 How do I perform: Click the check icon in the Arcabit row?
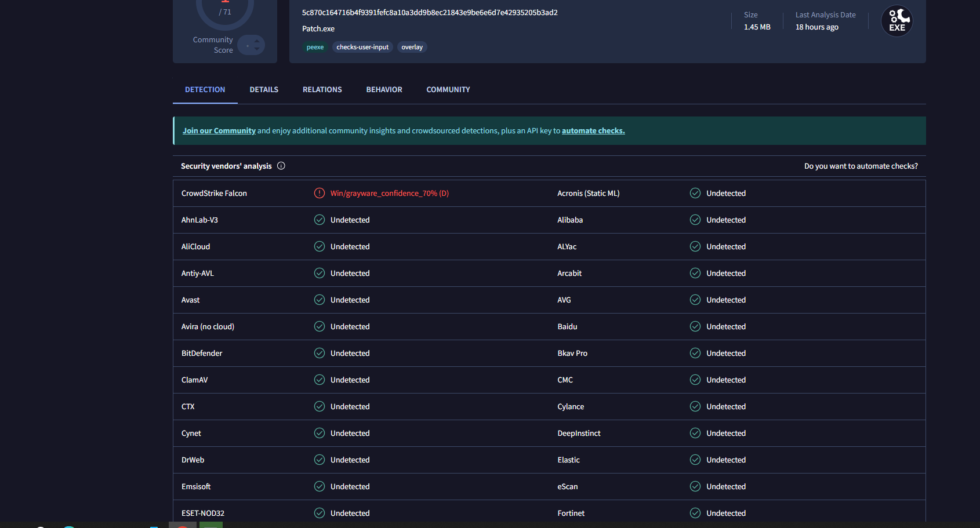[695, 273]
